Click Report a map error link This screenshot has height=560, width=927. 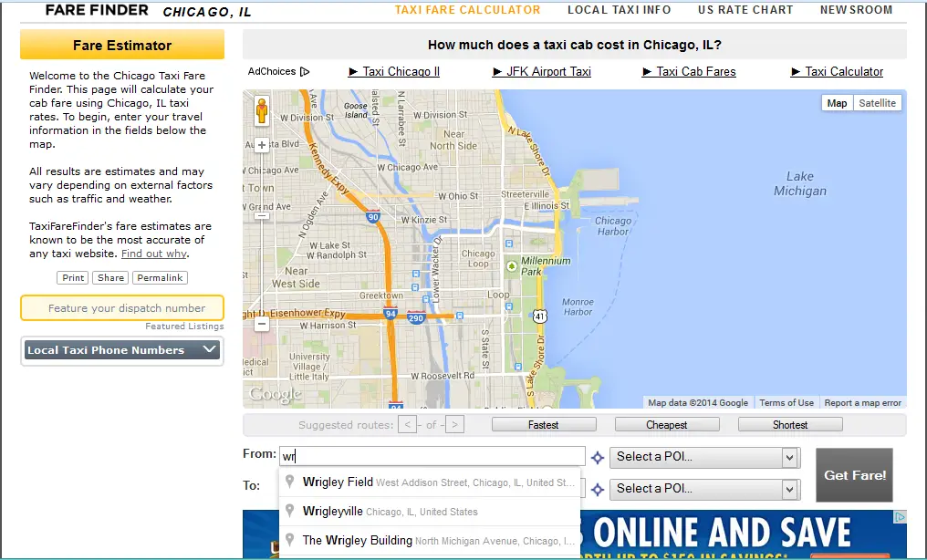point(862,403)
